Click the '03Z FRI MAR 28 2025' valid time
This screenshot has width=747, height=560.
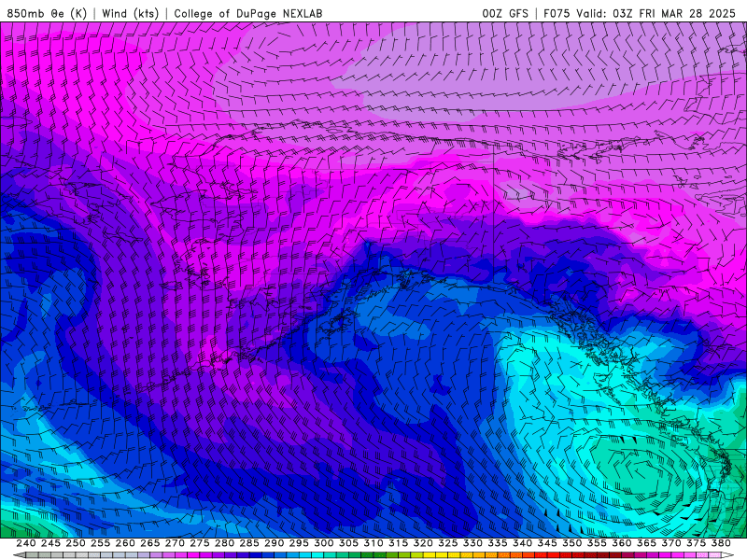[674, 13]
